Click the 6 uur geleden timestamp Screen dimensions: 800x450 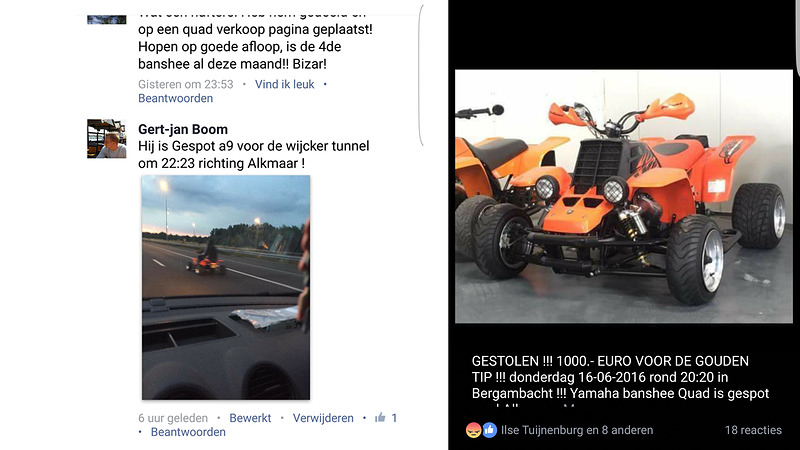point(173,418)
